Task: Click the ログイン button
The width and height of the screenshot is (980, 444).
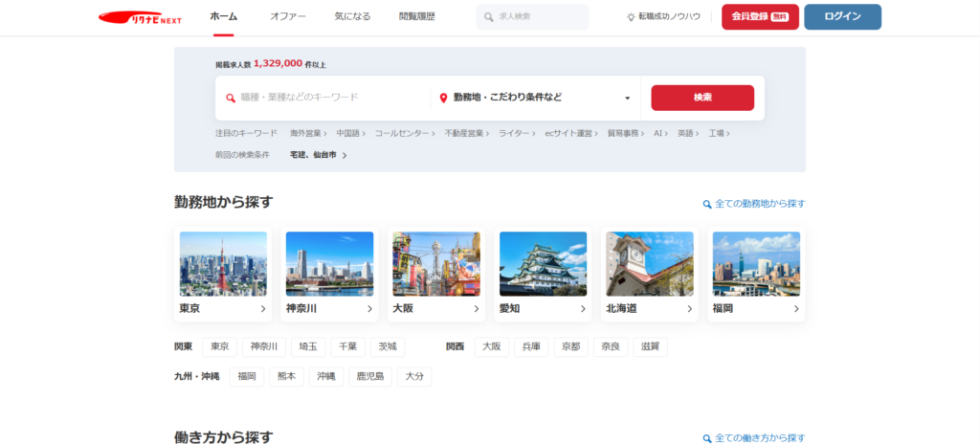Action: (x=842, y=17)
